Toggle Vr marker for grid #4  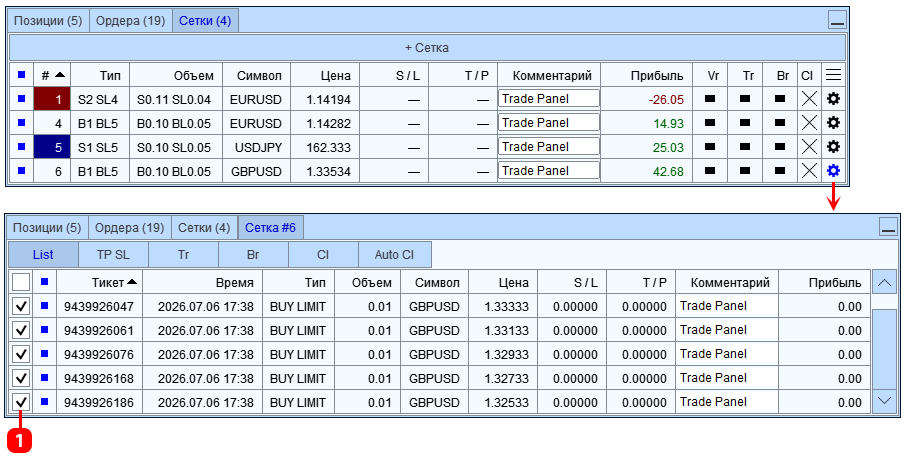tap(710, 123)
